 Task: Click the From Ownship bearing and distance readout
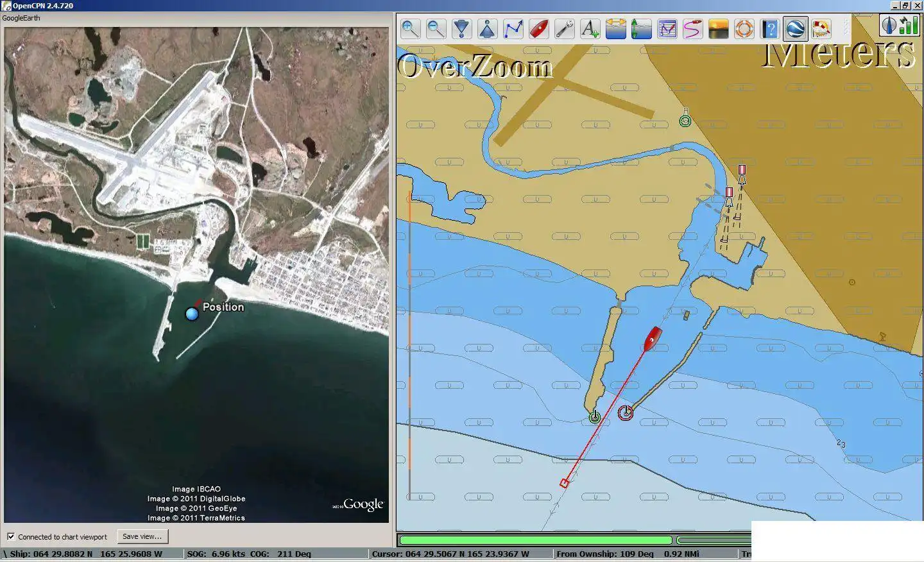628,554
